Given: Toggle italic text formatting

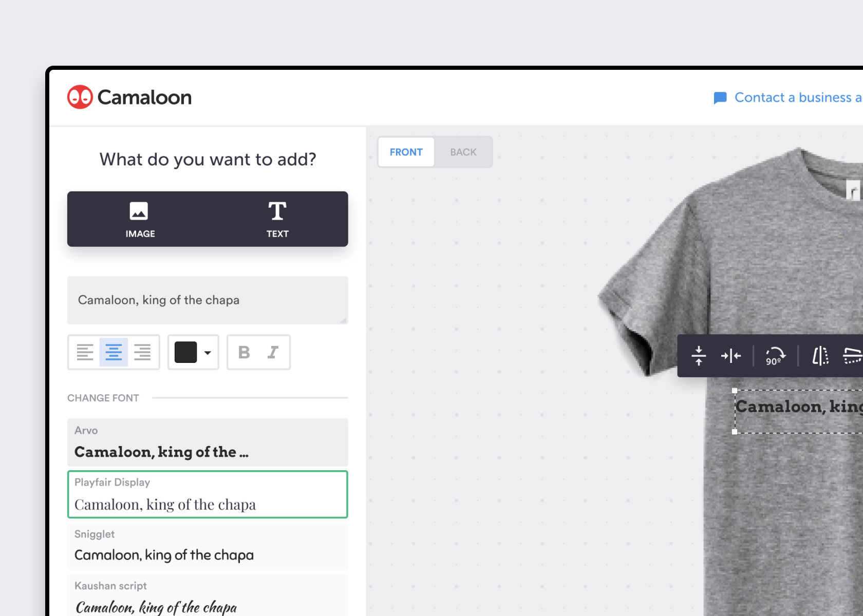Looking at the screenshot, I should [273, 352].
